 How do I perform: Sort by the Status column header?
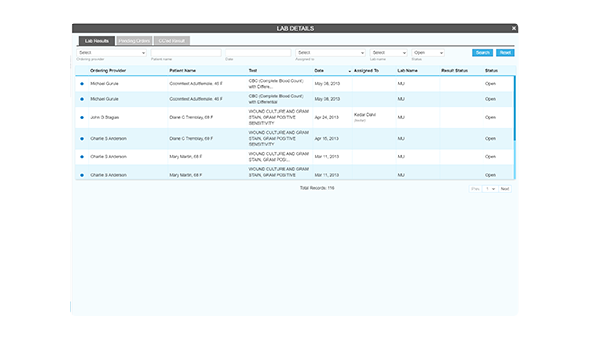tap(491, 70)
